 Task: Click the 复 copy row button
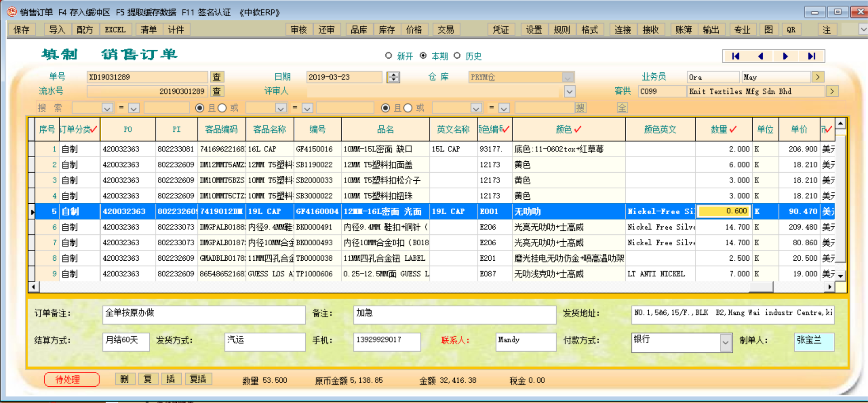coord(148,379)
